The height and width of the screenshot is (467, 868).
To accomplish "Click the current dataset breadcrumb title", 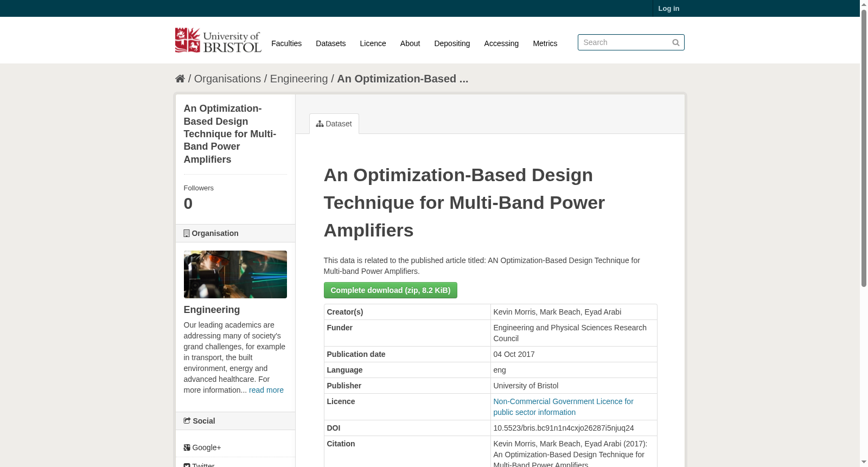I will [403, 79].
